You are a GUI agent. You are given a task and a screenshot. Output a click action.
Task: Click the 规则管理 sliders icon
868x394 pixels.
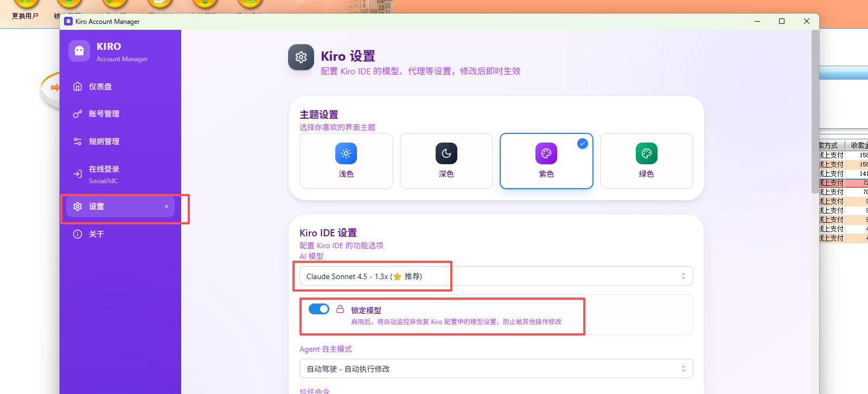[x=78, y=141]
